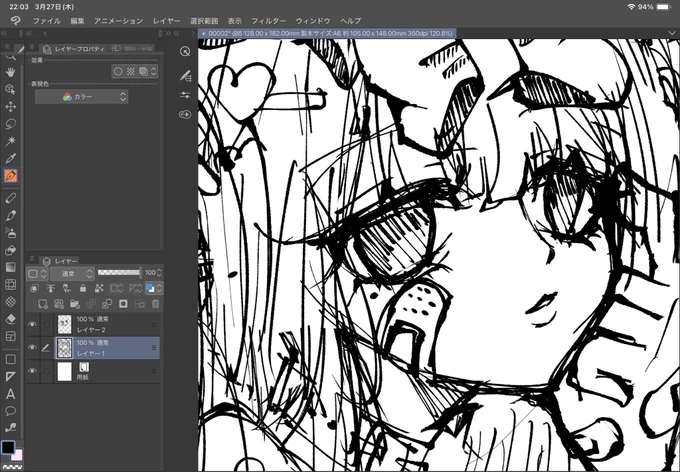The height and width of the screenshot is (472, 680).
Task: Toggle Tone effect in layer property
Action: click(x=131, y=72)
